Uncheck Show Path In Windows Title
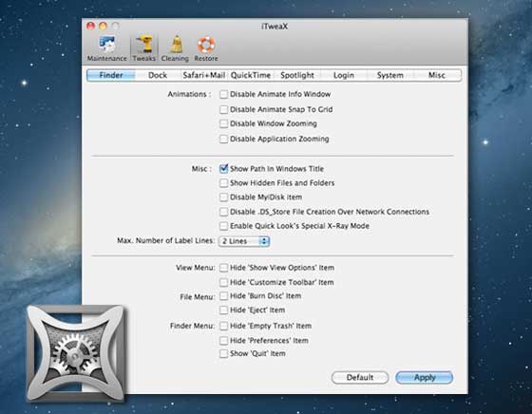 pyautogui.click(x=223, y=168)
